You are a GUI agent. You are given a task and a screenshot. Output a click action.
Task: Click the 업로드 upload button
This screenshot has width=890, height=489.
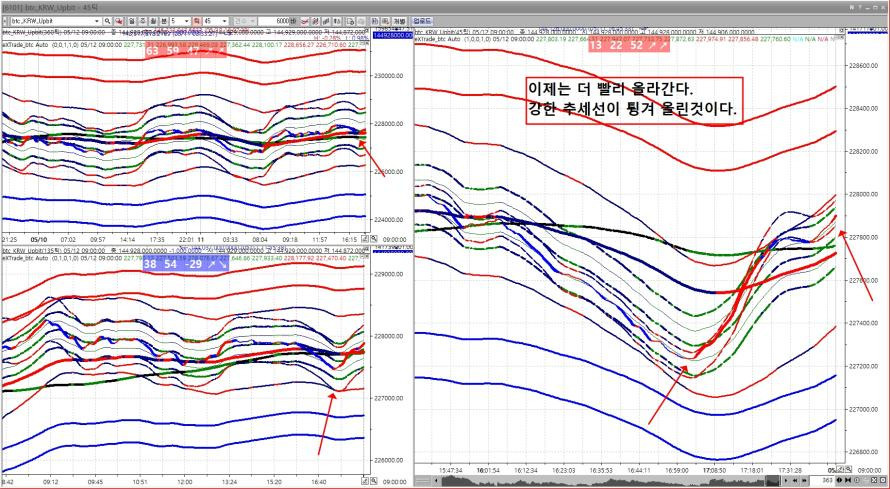pos(422,21)
